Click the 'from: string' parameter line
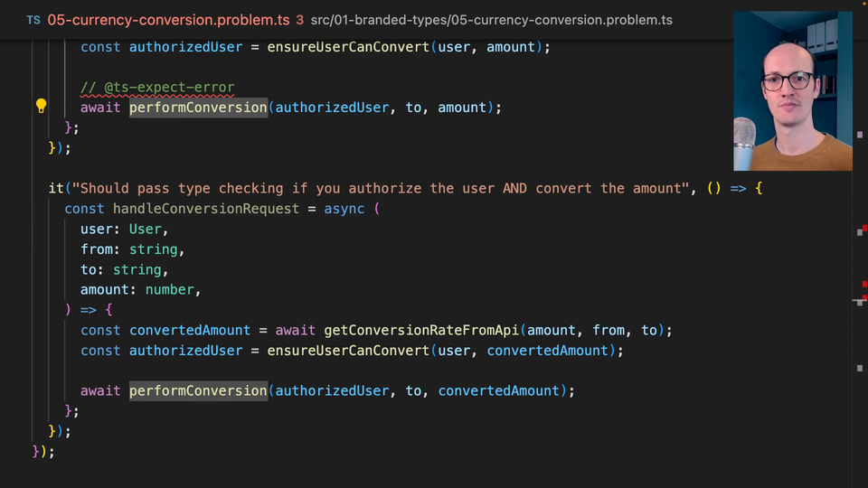 click(x=132, y=249)
